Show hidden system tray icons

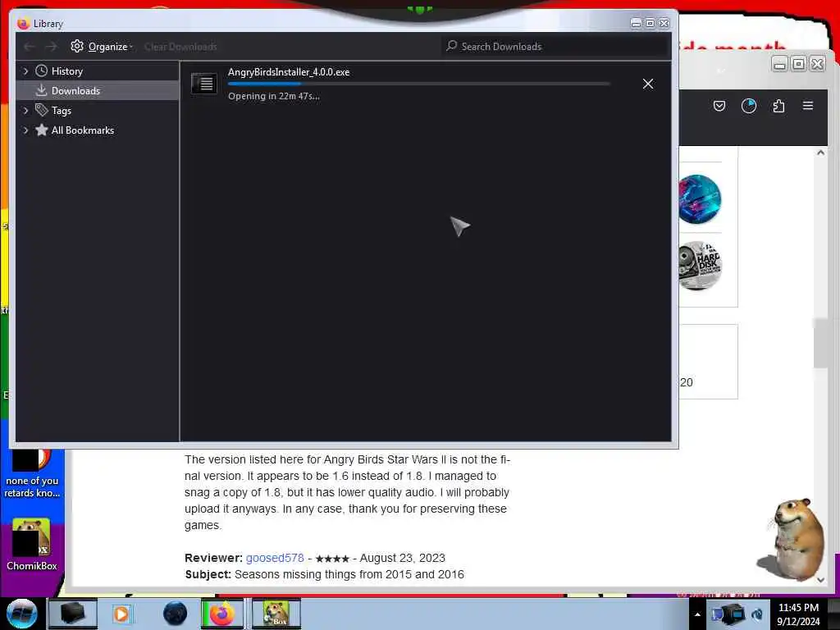pyautogui.click(x=697, y=614)
